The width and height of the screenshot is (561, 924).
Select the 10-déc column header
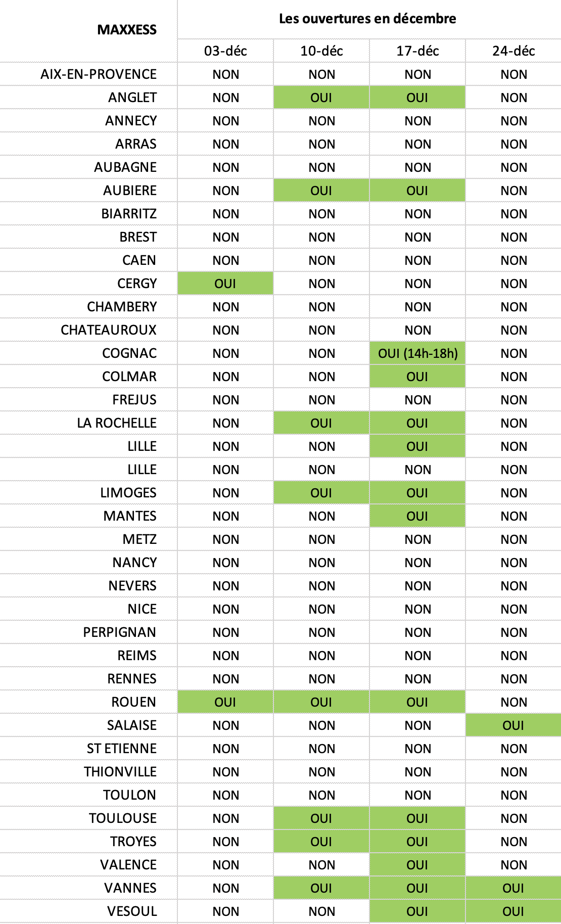321,51
